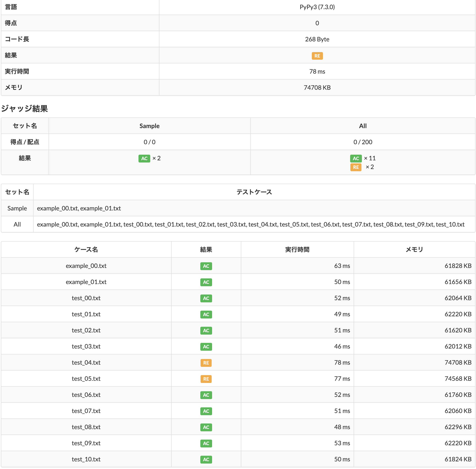Select the メモリ value 74708 KB

point(317,87)
